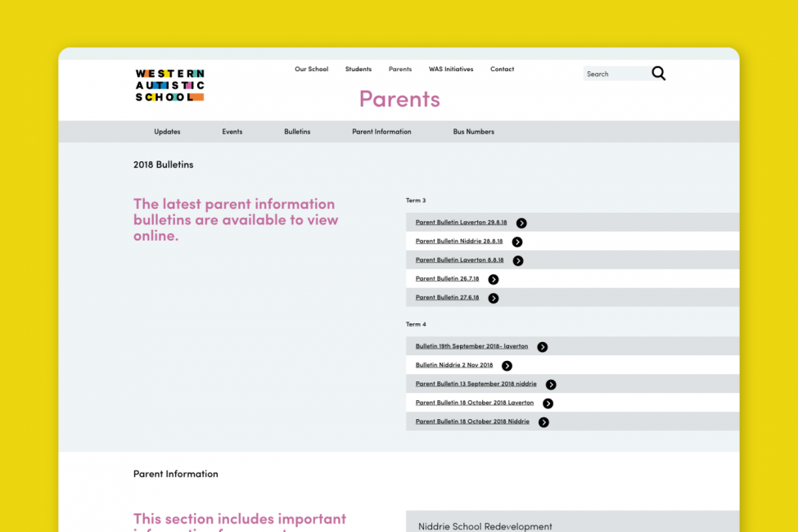Click inside the Search field

click(x=616, y=74)
